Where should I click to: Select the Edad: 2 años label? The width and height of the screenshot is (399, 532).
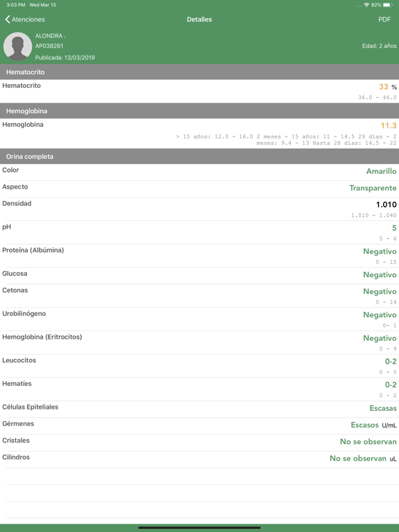(x=379, y=46)
